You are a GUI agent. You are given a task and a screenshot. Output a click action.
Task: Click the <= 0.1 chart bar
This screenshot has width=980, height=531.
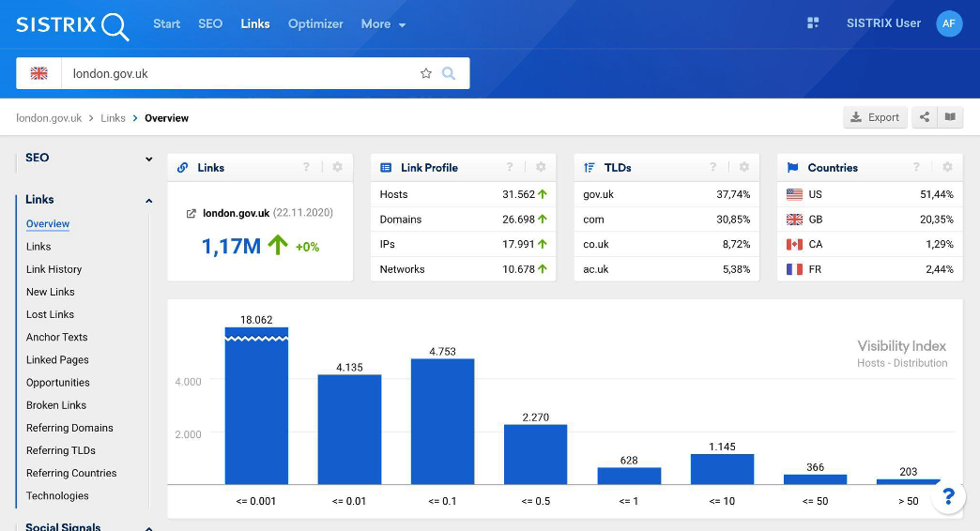[x=442, y=421]
